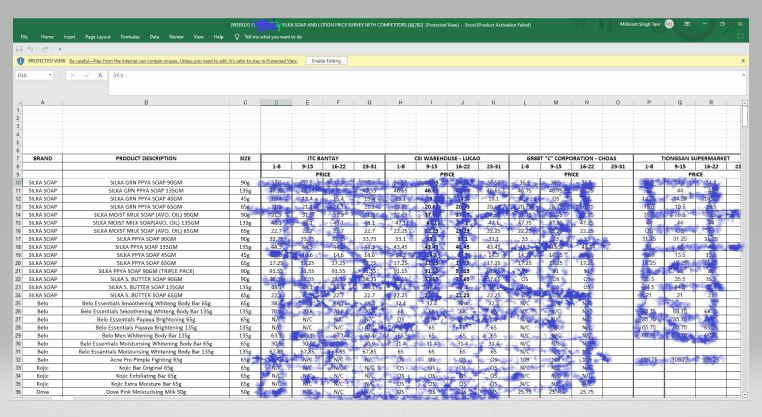Open the Data ribbon tab
762x417 pixels.
pyautogui.click(x=155, y=37)
